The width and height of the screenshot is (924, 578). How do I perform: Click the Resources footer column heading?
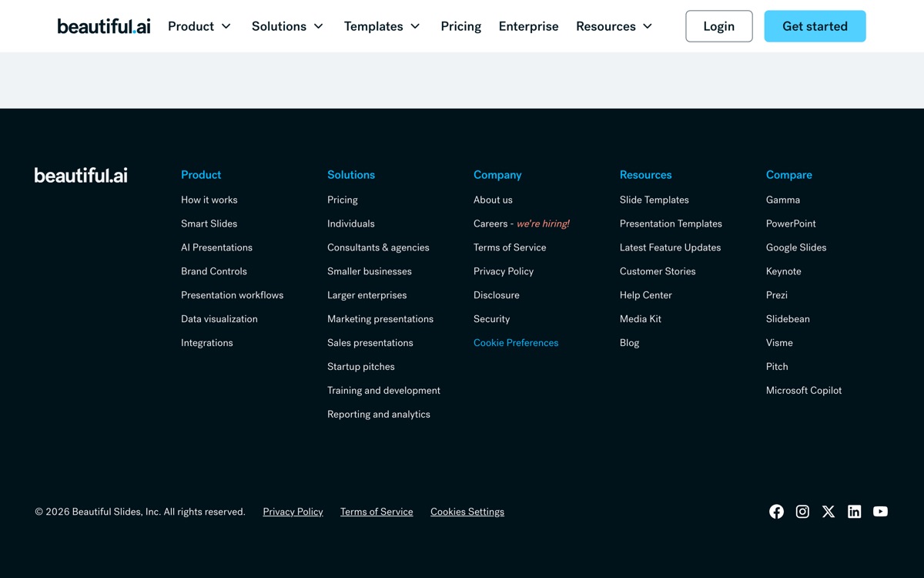point(646,175)
